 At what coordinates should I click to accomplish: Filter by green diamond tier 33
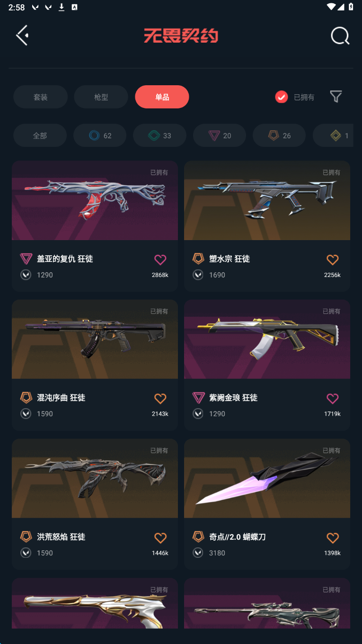click(159, 135)
